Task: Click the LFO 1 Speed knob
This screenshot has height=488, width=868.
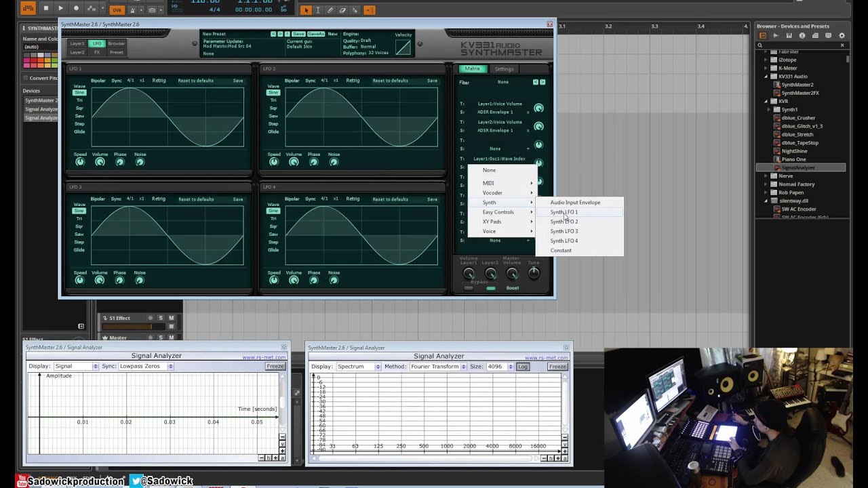Action: [80, 162]
